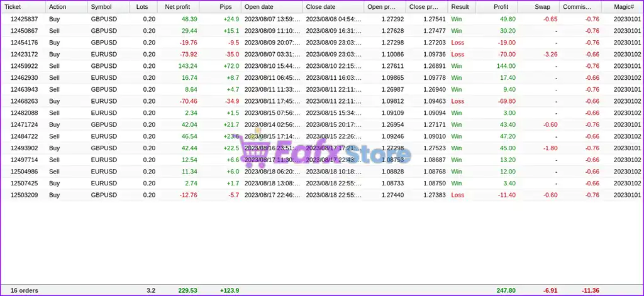Click the Result column header
Screen dimensions: 644x296
(x=462, y=7)
